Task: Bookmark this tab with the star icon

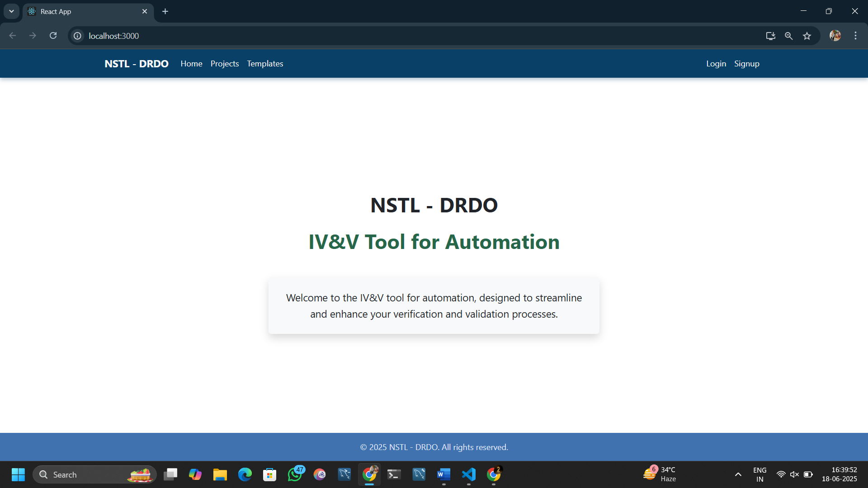Action: tap(807, 36)
